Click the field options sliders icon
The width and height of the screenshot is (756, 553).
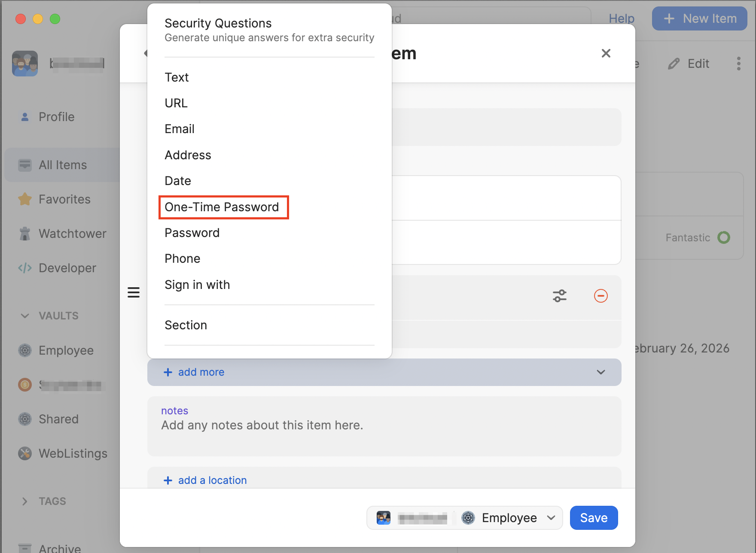(559, 296)
